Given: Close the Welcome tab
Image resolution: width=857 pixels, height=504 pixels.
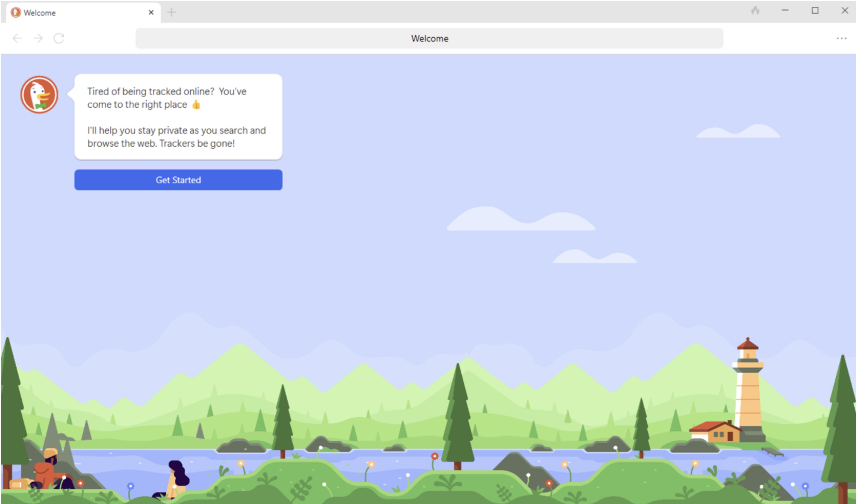Looking at the screenshot, I should pyautogui.click(x=151, y=13).
